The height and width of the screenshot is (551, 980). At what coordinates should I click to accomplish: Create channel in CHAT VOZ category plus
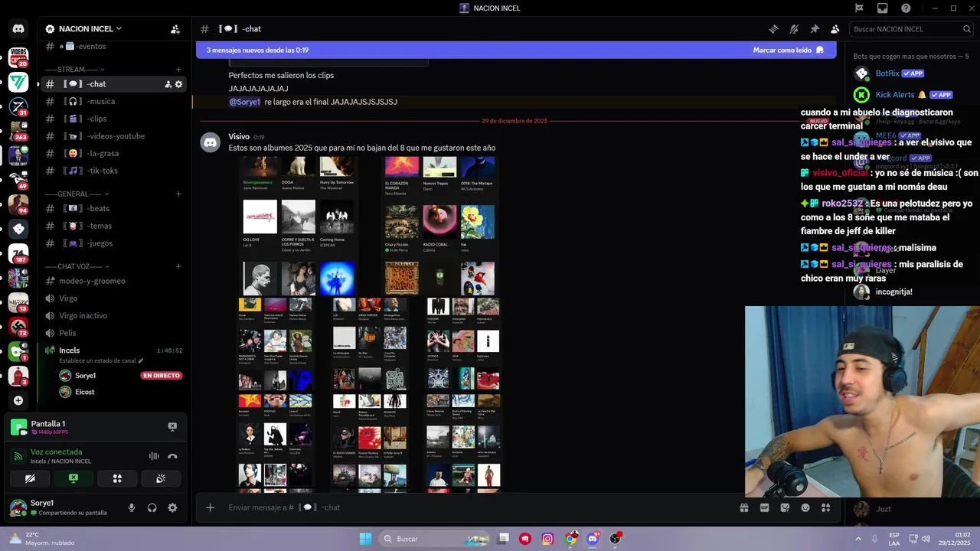point(178,266)
